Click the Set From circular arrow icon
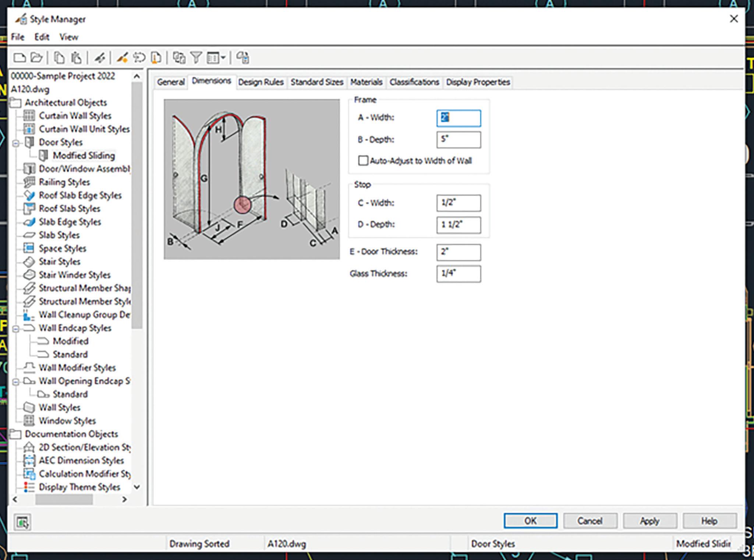The width and height of the screenshot is (754, 560). (139, 58)
